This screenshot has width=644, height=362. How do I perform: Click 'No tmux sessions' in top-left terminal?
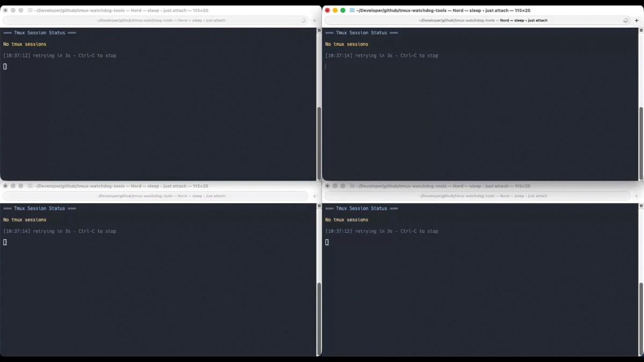click(x=25, y=44)
